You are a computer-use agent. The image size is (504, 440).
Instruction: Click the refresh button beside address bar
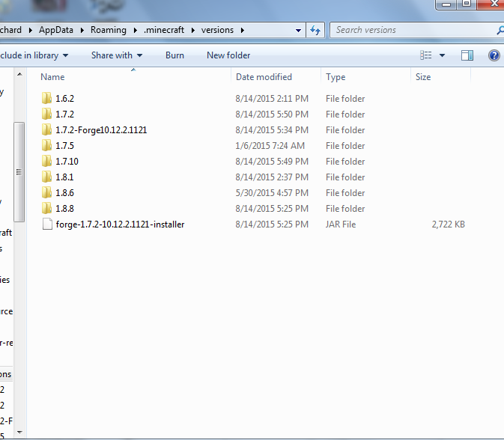[x=315, y=30]
